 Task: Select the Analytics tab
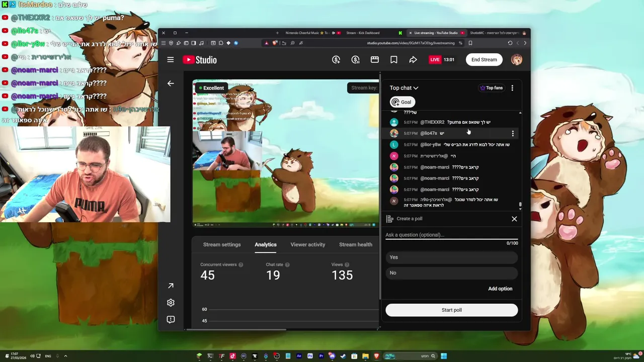[266, 244]
